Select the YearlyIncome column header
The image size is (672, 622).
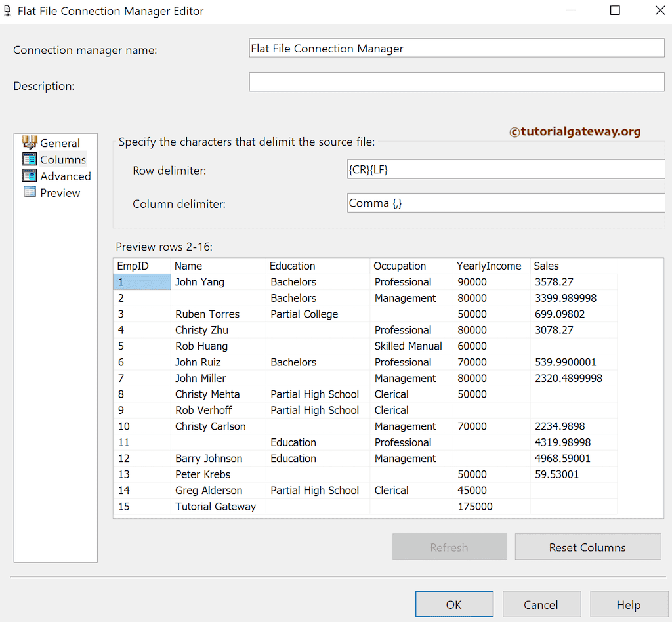tap(488, 266)
